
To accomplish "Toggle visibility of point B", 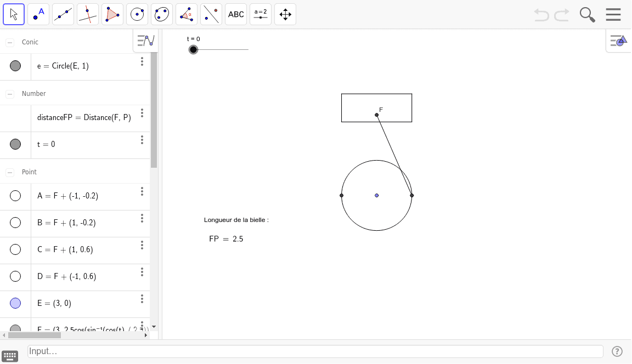I will click(15, 223).
